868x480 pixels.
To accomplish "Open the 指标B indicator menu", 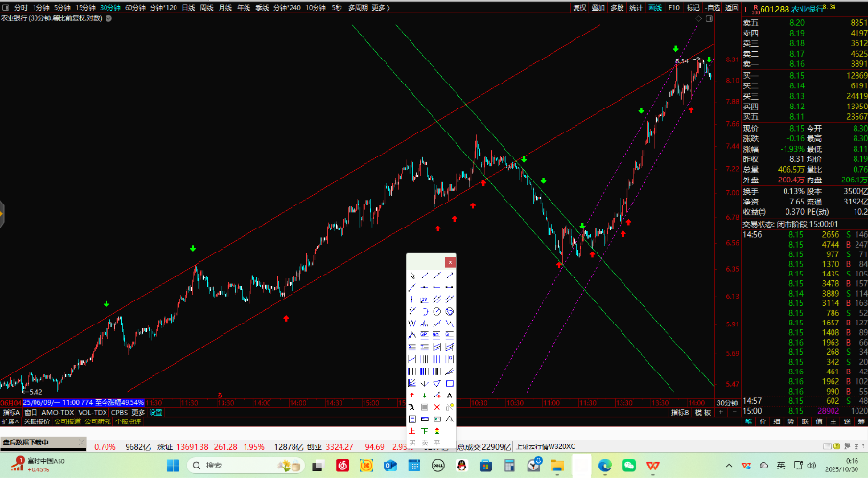I will (x=680, y=413).
